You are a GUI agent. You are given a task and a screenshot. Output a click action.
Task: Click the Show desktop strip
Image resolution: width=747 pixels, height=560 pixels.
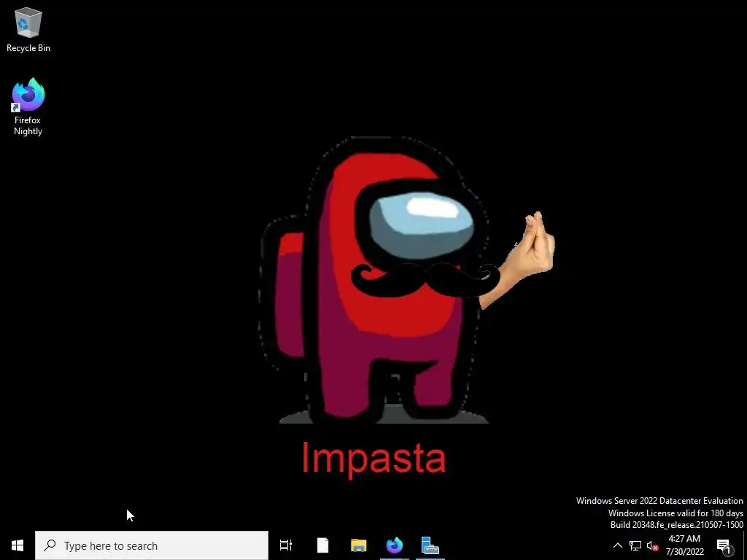point(745,545)
